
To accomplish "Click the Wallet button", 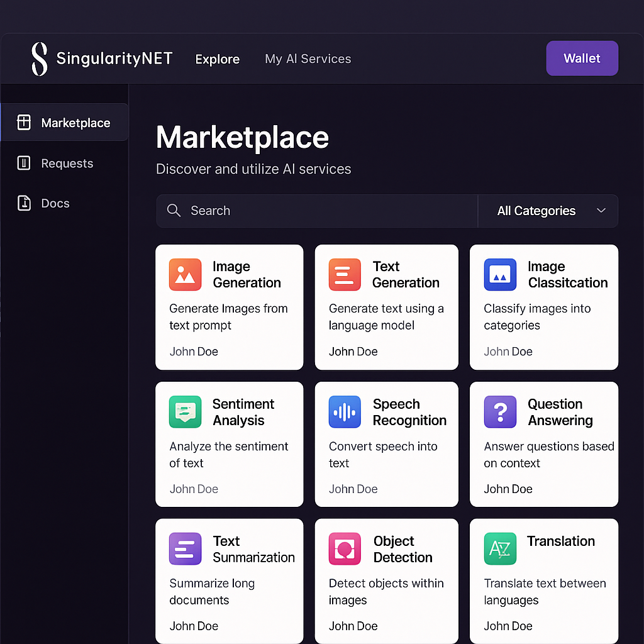I will pos(582,58).
